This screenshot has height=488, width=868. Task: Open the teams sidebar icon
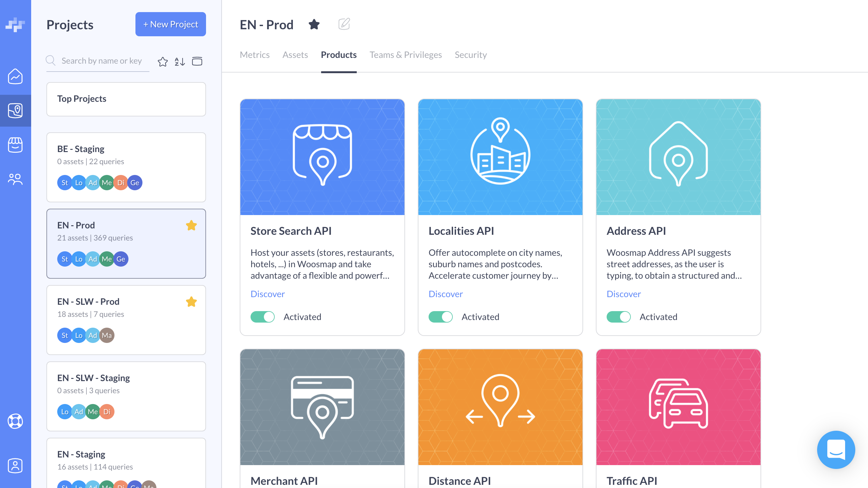pyautogui.click(x=15, y=179)
